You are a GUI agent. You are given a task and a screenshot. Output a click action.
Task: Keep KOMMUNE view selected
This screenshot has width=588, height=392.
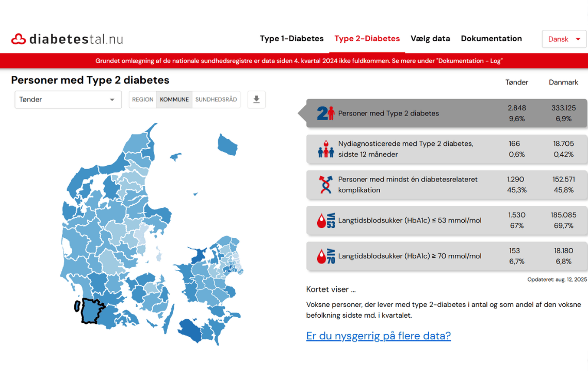click(174, 100)
